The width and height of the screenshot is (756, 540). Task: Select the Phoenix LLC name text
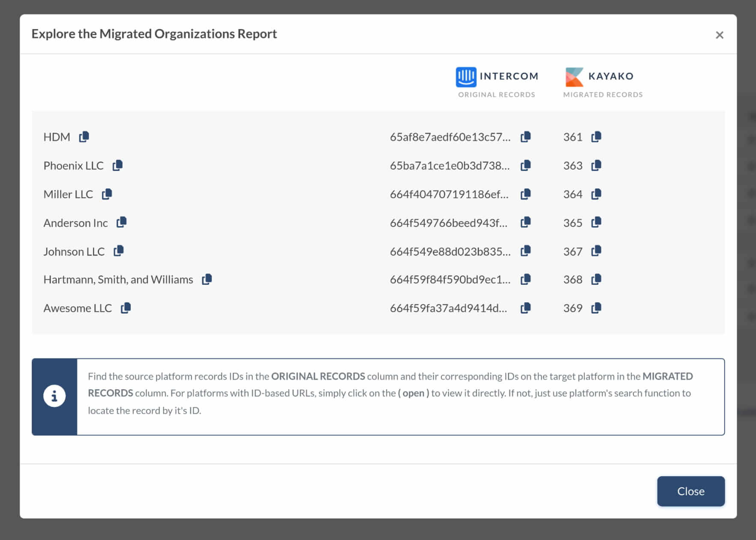point(73,166)
